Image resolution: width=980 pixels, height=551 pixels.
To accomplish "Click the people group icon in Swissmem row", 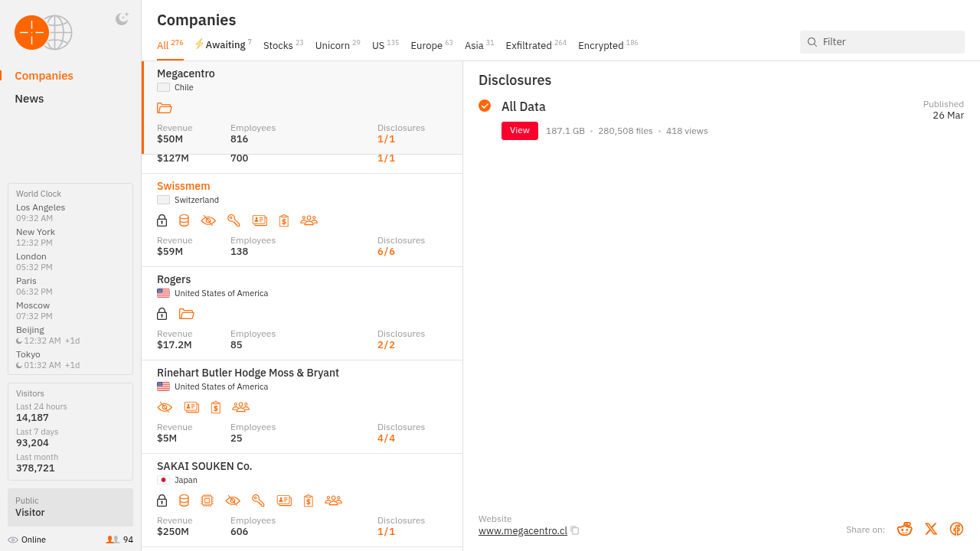I will pyautogui.click(x=309, y=220).
